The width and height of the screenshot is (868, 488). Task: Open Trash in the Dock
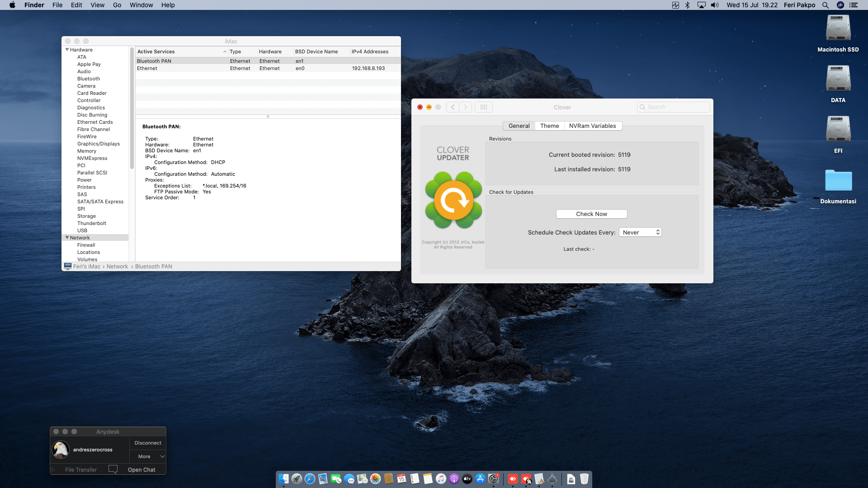[x=584, y=479]
